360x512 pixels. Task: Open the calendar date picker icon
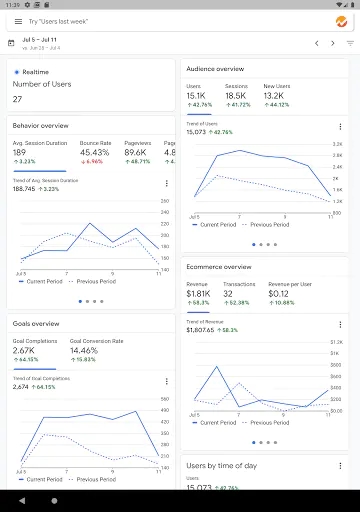point(11,43)
